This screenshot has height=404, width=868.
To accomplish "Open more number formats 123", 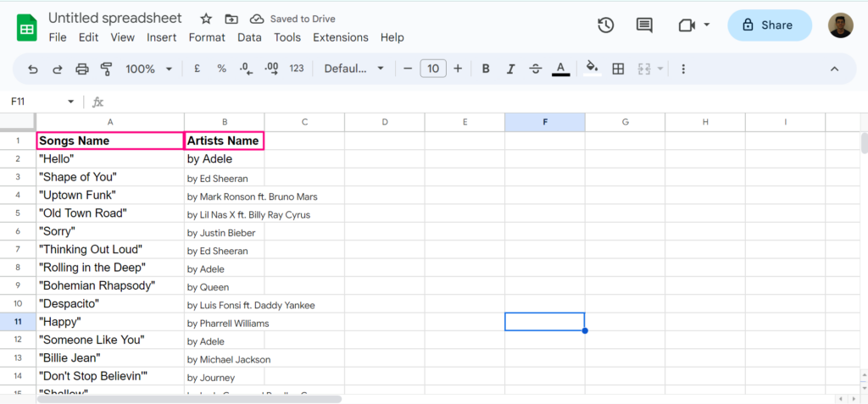I will click(x=297, y=69).
